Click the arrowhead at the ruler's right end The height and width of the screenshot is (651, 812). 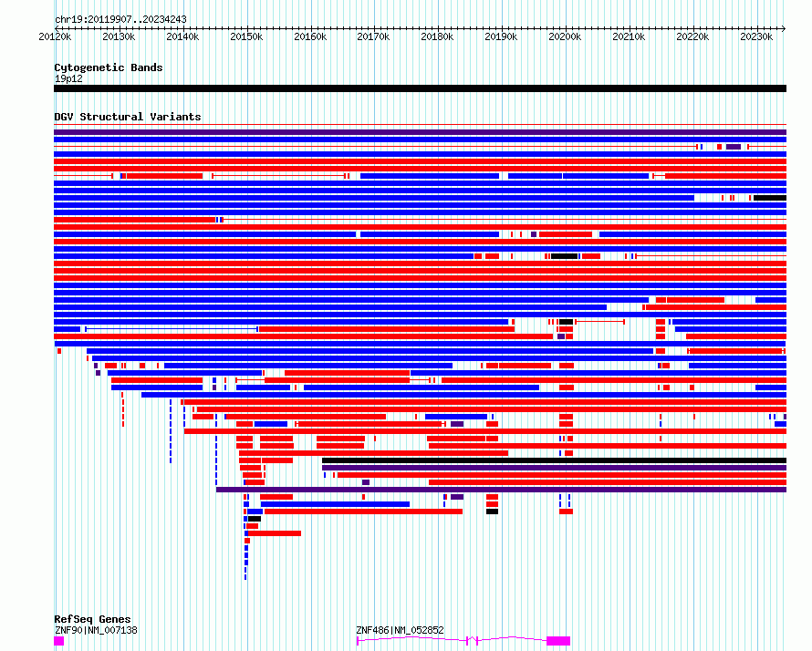[784, 28]
